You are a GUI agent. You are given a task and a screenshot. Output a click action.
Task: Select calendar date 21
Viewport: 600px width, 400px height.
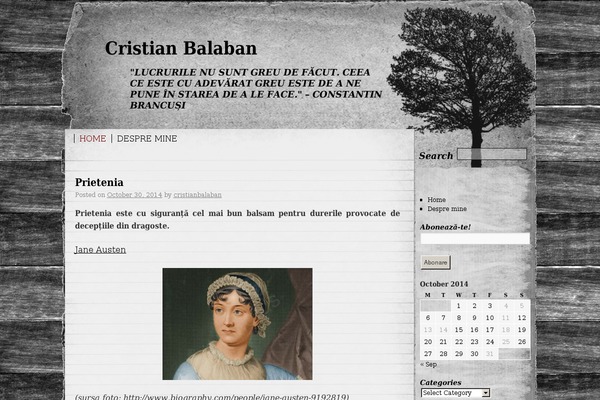443,342
